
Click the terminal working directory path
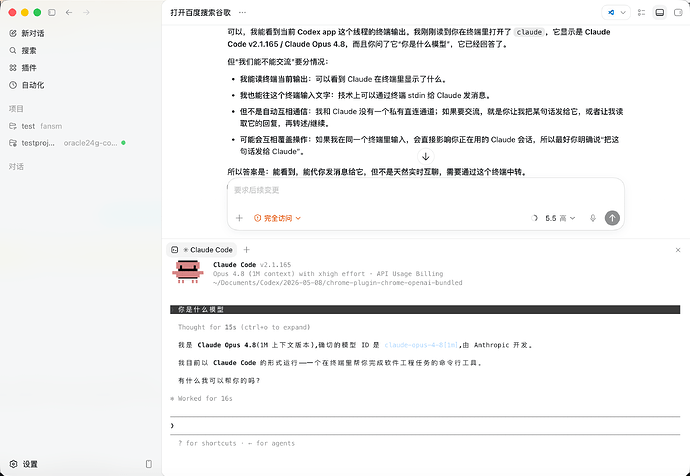pos(338,282)
